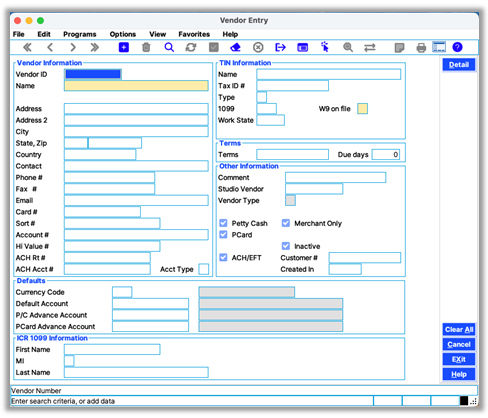Image resolution: width=488 pixels, height=418 pixels.
Task: Click the Address field
Action: tap(136, 109)
